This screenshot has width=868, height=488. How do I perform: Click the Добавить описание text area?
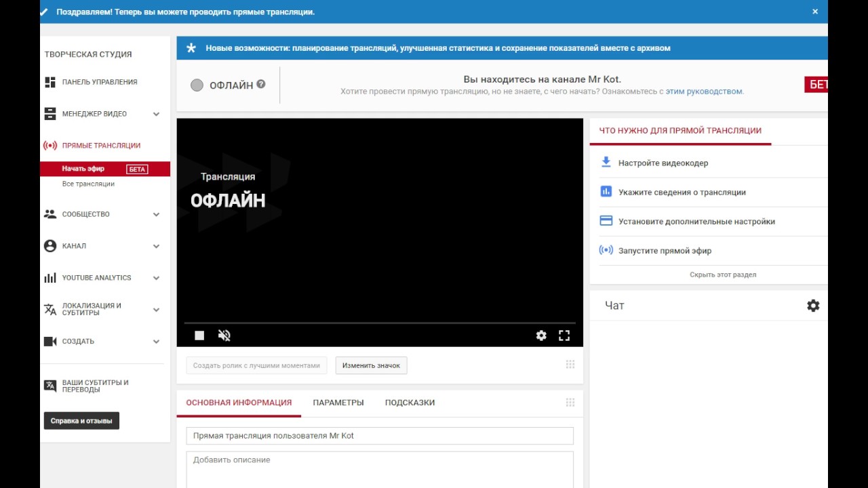380,470
